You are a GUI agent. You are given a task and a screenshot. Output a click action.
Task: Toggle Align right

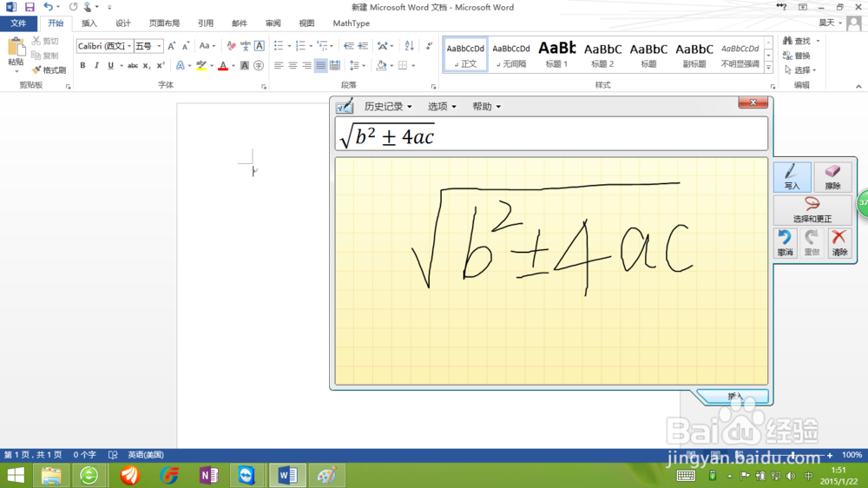coord(306,65)
